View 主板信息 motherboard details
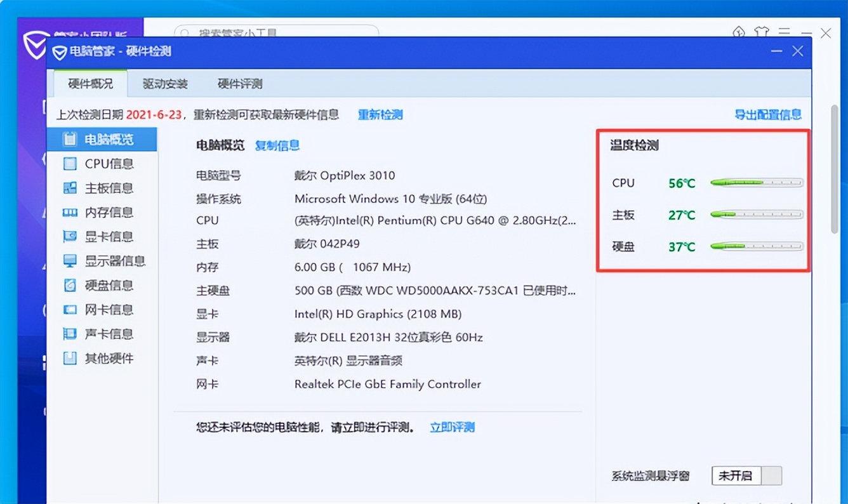848x504 pixels. click(102, 188)
